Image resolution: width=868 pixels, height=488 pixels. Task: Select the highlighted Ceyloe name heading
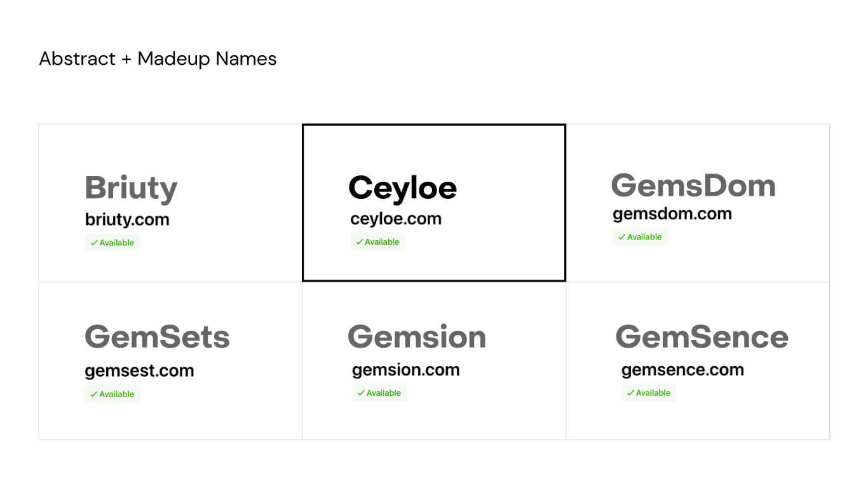402,188
